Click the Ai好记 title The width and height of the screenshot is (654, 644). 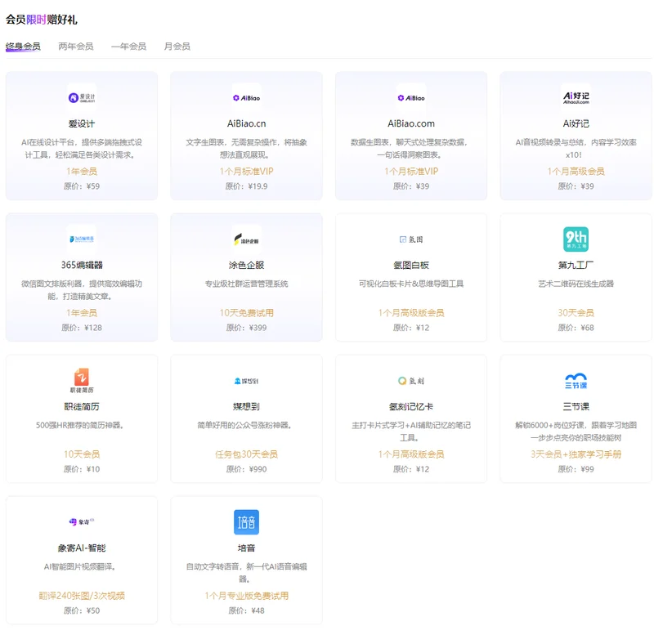click(576, 123)
